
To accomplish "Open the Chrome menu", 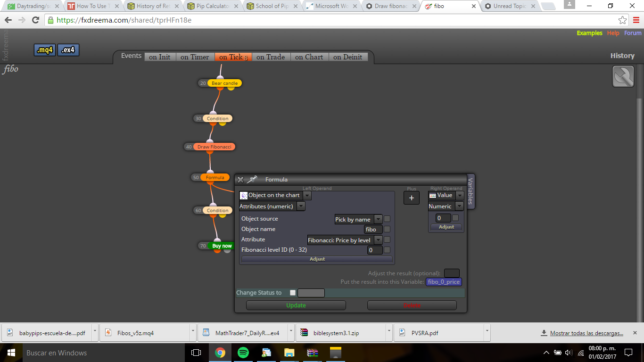I will click(636, 20).
